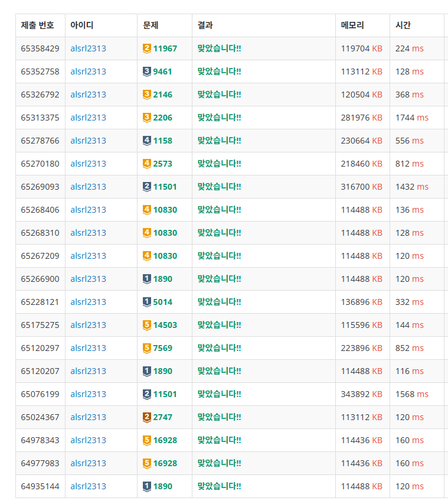Open alsrl2313 profile in submission 65228121 row
Screen dimensions: 448x504
pyautogui.click(x=89, y=302)
